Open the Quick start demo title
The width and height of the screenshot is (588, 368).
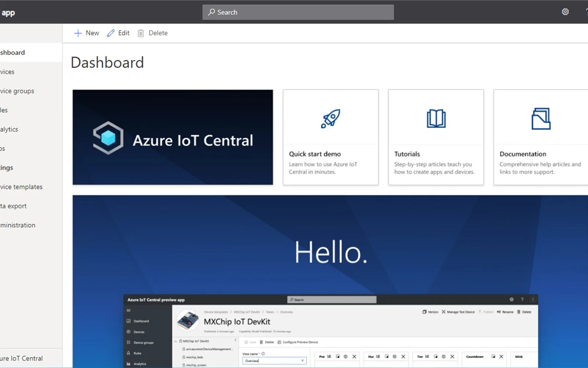(x=315, y=154)
